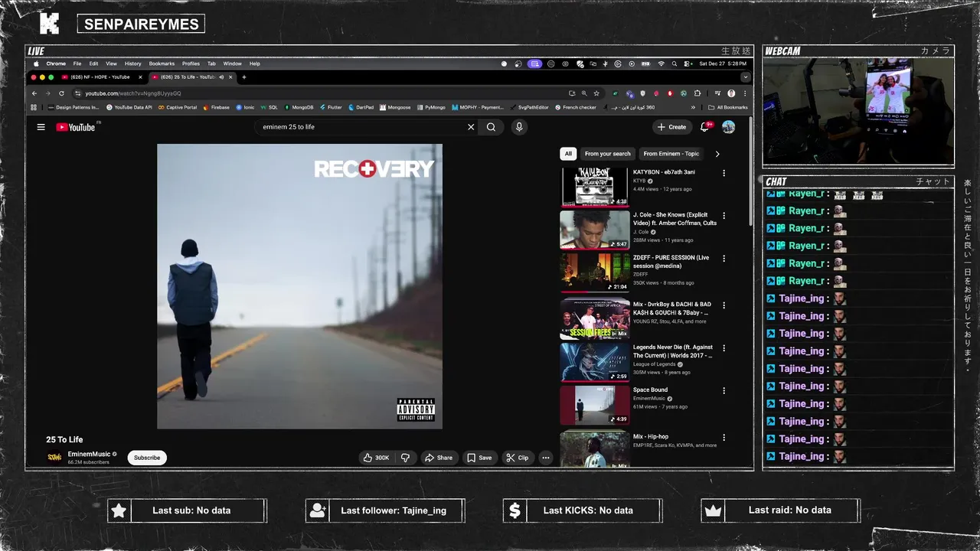Open the video's more actions ellipsis
Image resolution: width=980 pixels, height=551 pixels.
pos(546,458)
